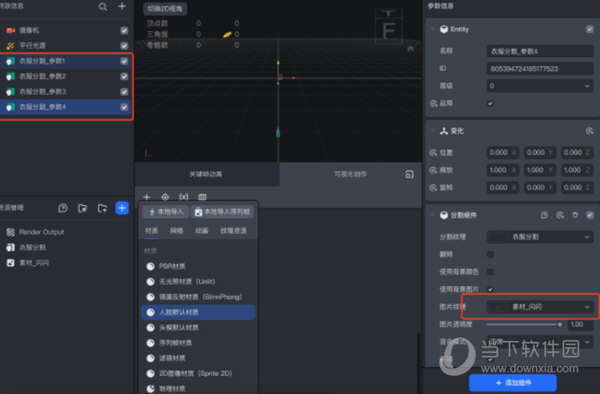Click the 素材_闪闪 image resource icon

(x=11, y=262)
